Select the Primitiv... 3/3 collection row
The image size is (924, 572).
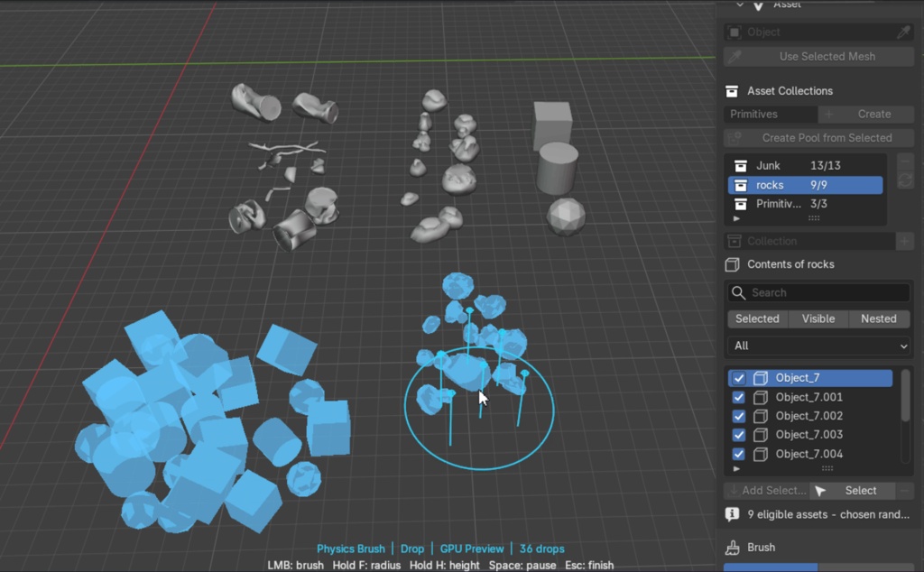click(x=805, y=204)
